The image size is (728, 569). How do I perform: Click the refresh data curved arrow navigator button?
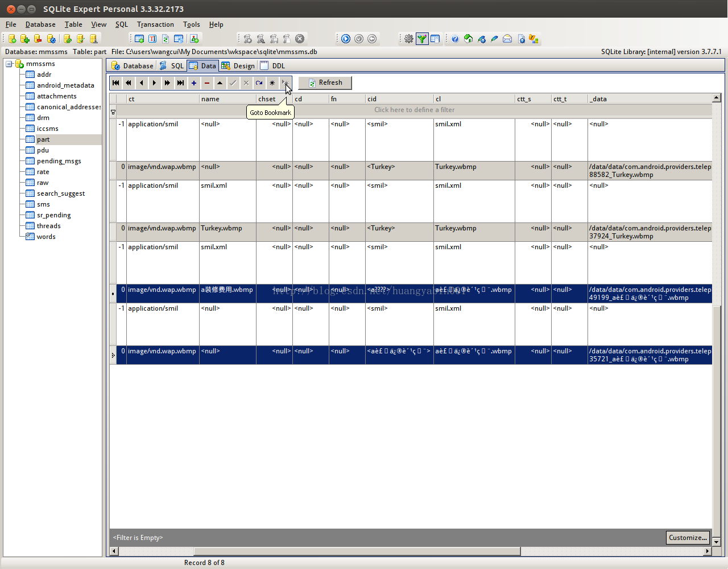point(259,83)
